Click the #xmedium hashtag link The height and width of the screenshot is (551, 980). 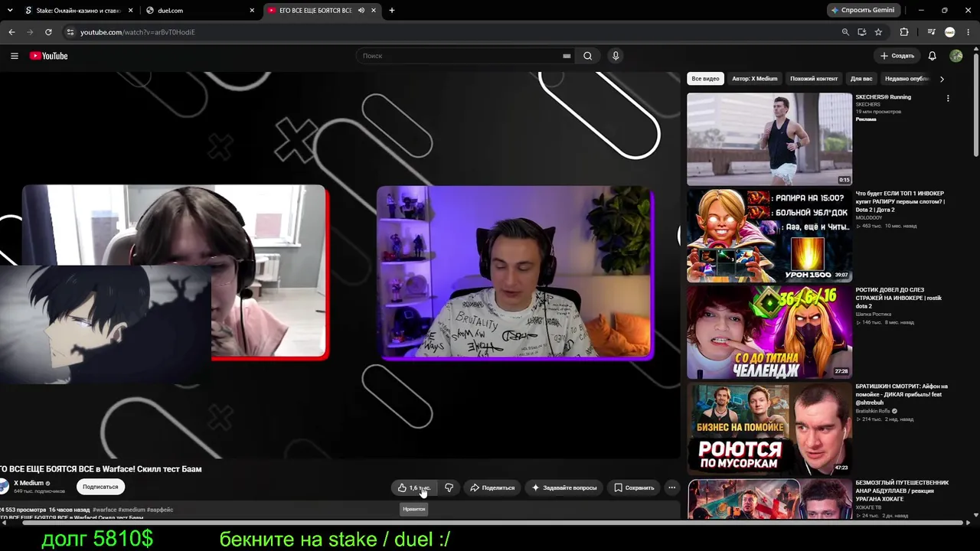pos(132,510)
